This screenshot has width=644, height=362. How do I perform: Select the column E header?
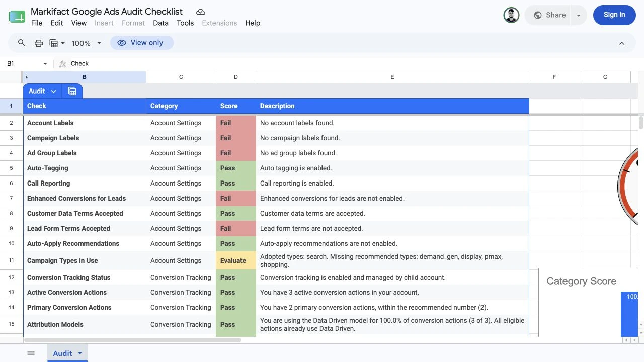392,77
